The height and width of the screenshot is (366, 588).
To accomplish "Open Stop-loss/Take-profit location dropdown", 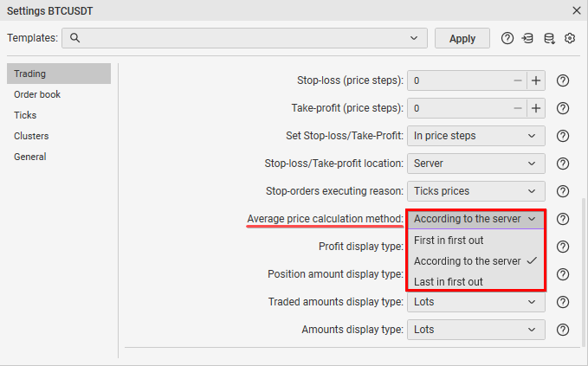I will click(476, 164).
